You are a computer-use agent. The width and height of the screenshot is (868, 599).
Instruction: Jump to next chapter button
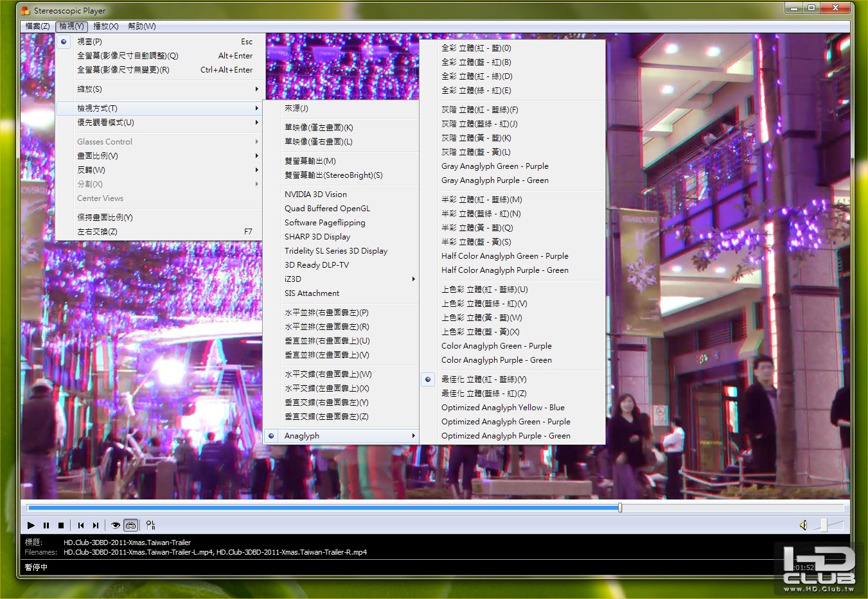pos(96,525)
